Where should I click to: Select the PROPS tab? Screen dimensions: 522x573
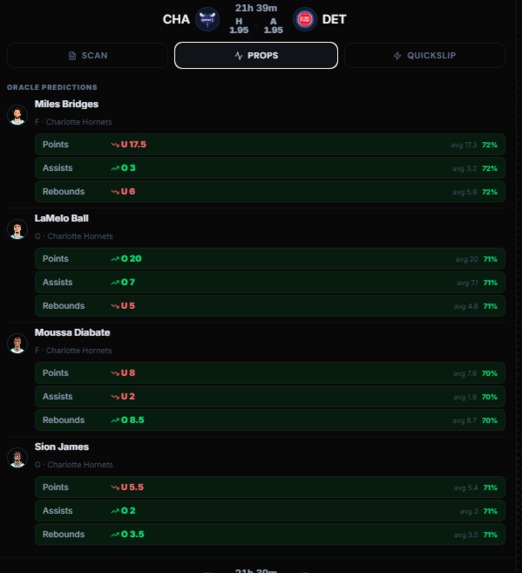tap(256, 56)
